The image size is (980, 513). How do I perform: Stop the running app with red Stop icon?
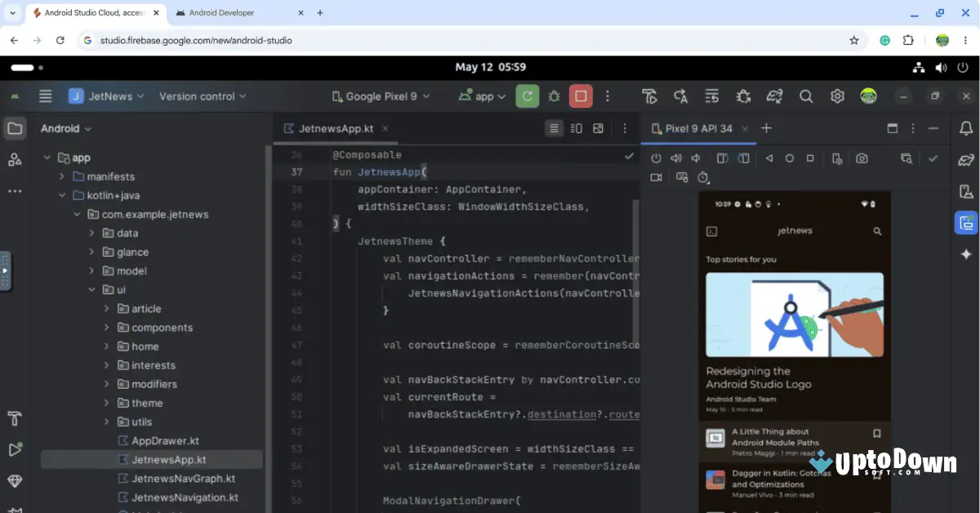pos(581,96)
